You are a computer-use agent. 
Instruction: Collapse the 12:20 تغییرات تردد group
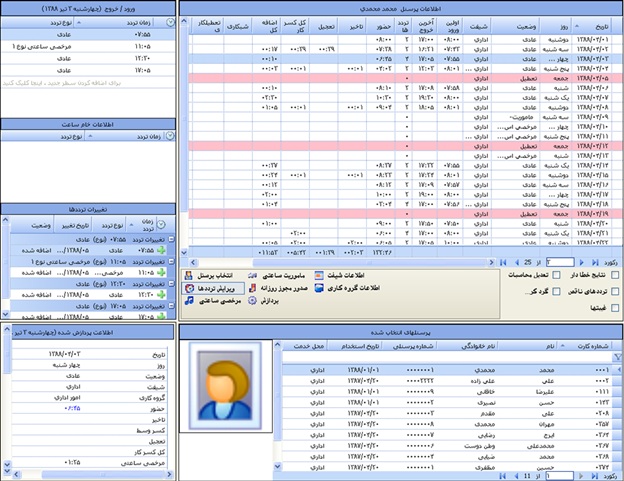click(172, 284)
